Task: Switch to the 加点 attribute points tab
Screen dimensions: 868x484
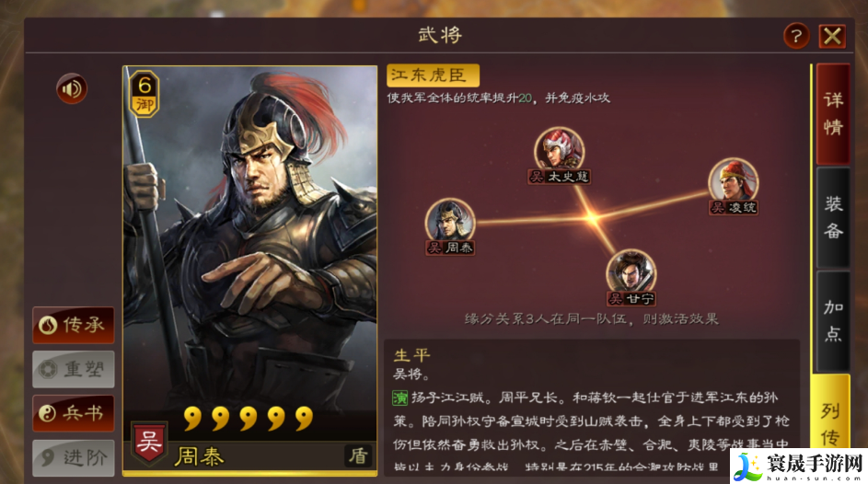Action: [833, 321]
